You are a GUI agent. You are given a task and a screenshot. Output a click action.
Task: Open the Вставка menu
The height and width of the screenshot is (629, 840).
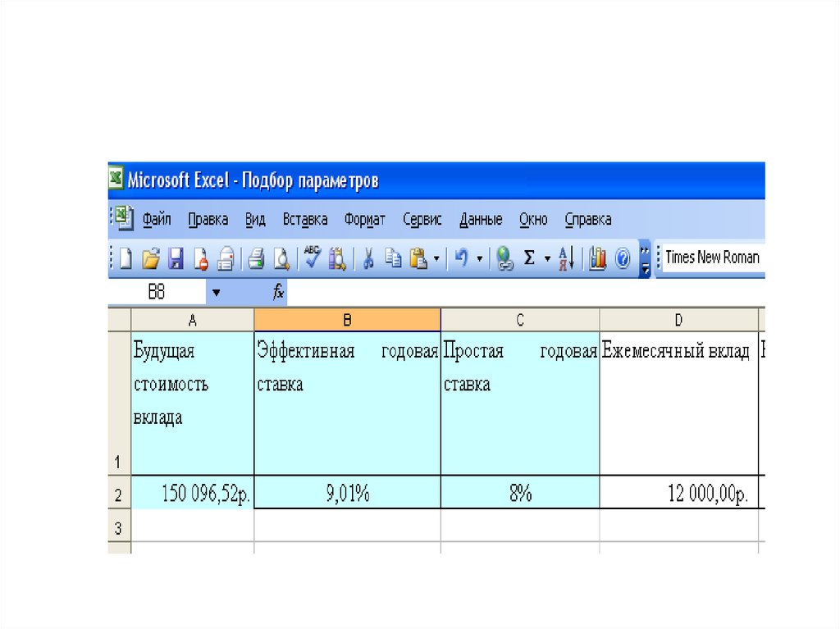click(305, 220)
